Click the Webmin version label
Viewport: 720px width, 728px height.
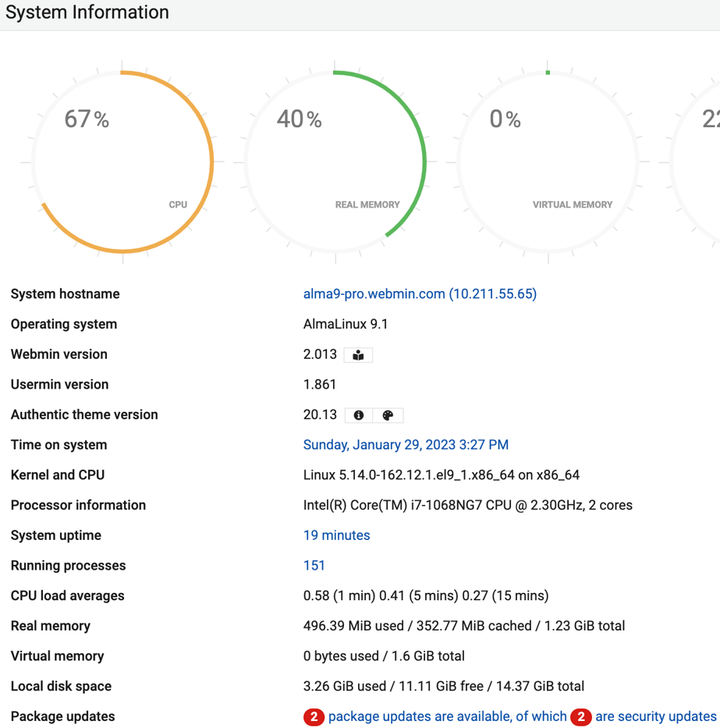click(x=59, y=354)
